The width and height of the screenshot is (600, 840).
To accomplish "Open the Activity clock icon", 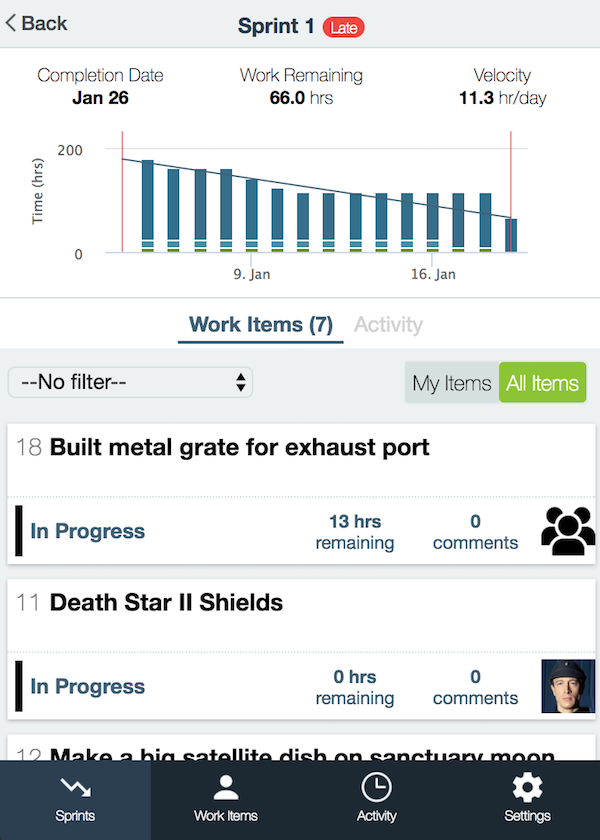I will pyautogui.click(x=376, y=788).
